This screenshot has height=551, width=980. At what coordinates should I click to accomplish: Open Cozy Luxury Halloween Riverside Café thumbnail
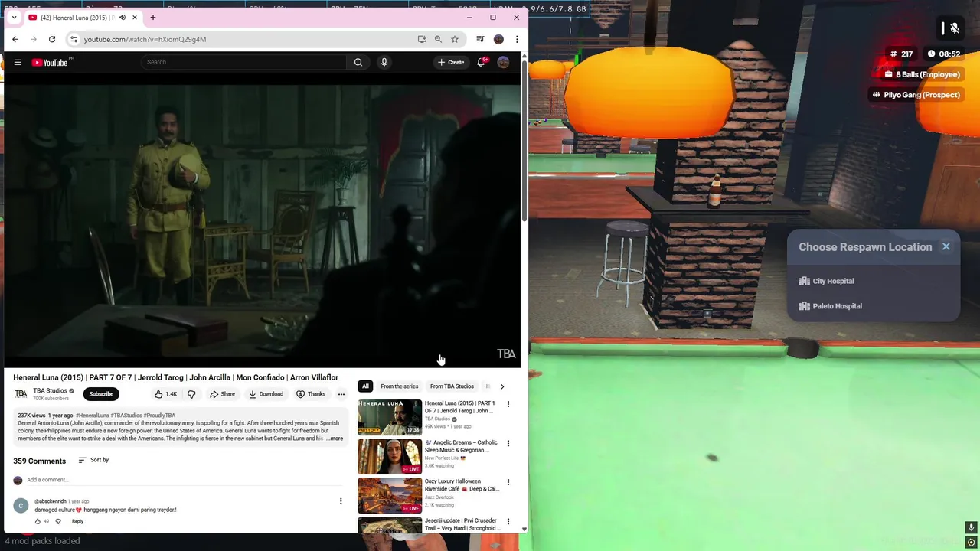point(390,494)
